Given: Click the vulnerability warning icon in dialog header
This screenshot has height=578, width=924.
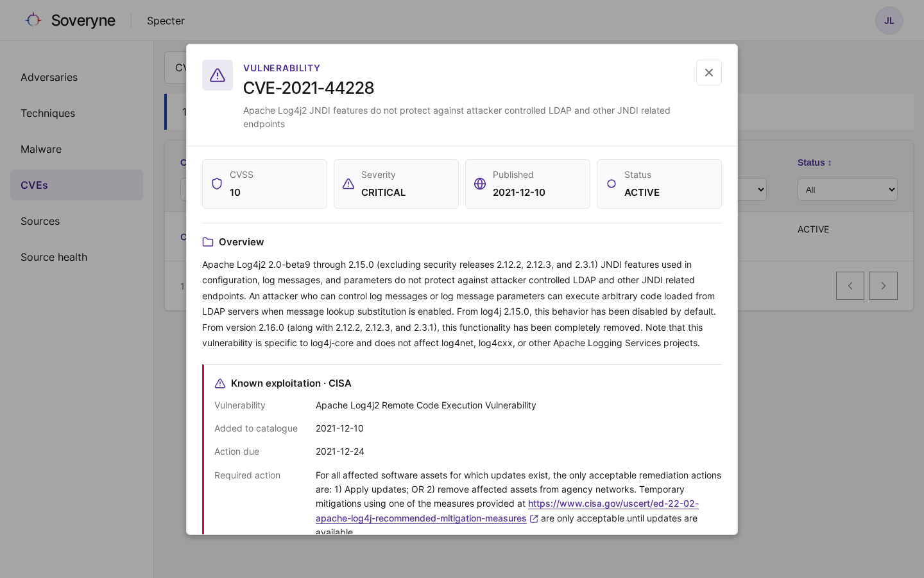Looking at the screenshot, I should pyautogui.click(x=218, y=75).
